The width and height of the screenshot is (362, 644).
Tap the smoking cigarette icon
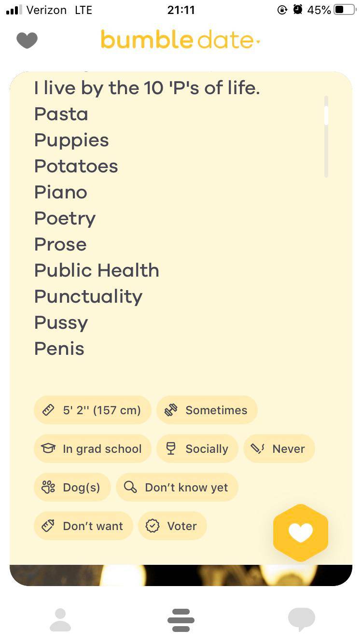(258, 449)
